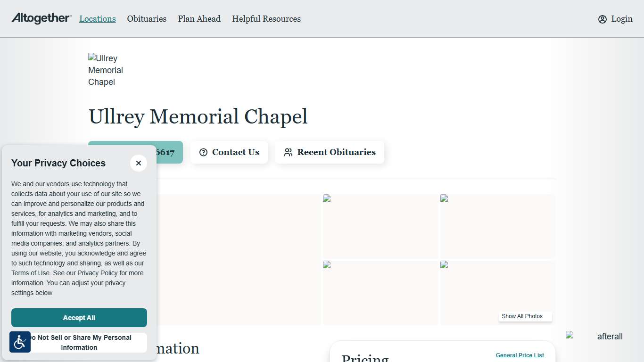Select the Login account icon
644x362 pixels.
[x=602, y=19]
